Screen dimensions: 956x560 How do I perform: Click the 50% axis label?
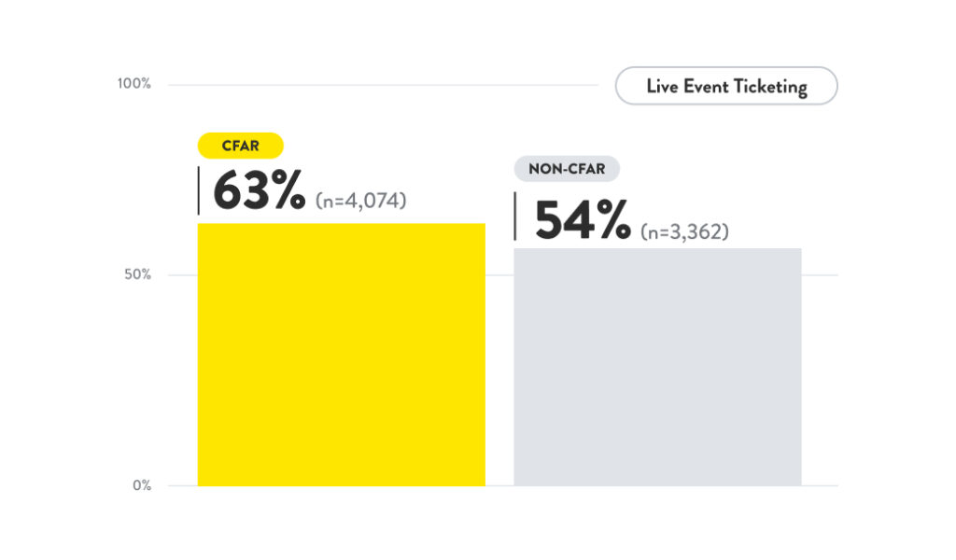pos(138,275)
